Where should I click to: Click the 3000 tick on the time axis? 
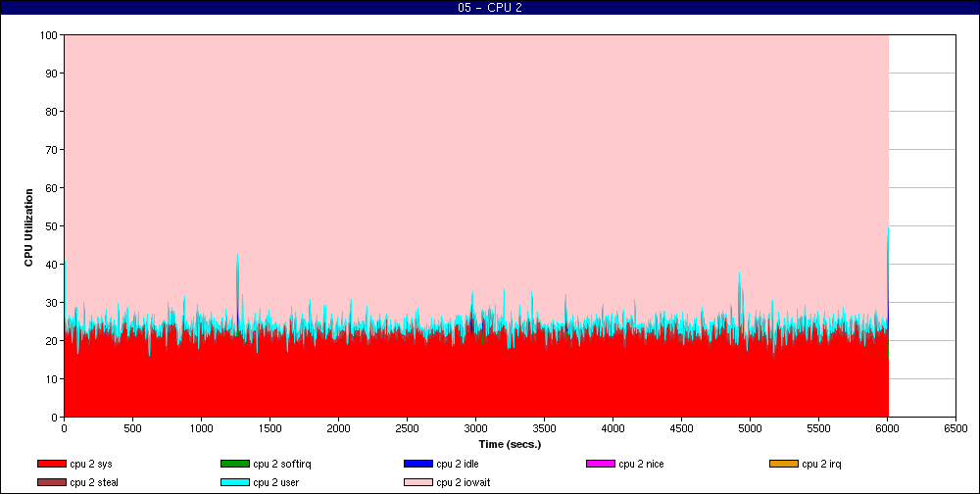tap(475, 429)
